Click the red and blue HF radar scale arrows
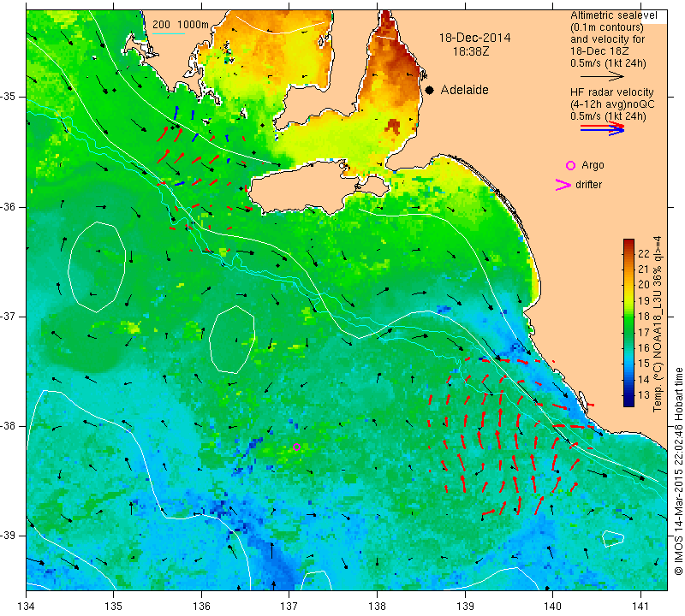This screenshot has width=685, height=616. pyautogui.click(x=602, y=128)
